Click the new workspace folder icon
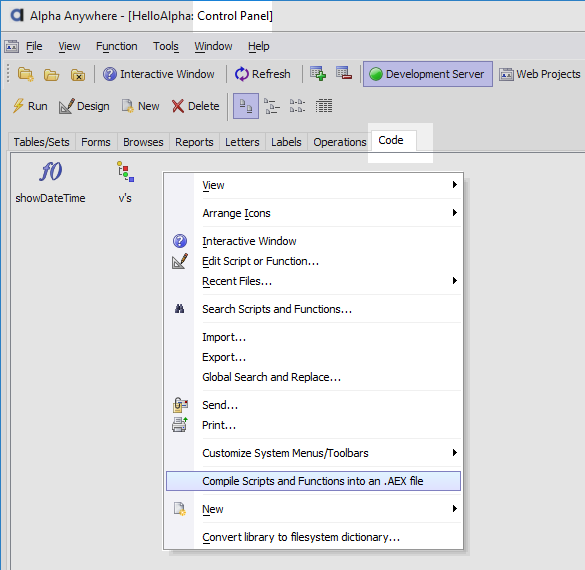 tap(26, 74)
